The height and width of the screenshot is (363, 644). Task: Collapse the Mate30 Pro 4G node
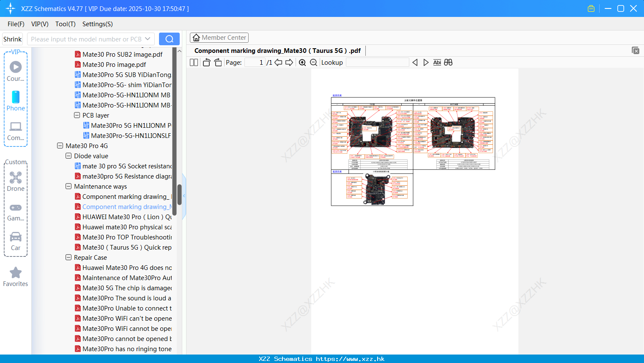pos(60,146)
